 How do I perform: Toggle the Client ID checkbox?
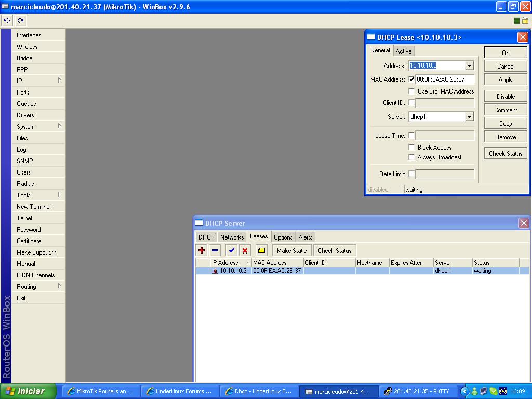(411, 102)
